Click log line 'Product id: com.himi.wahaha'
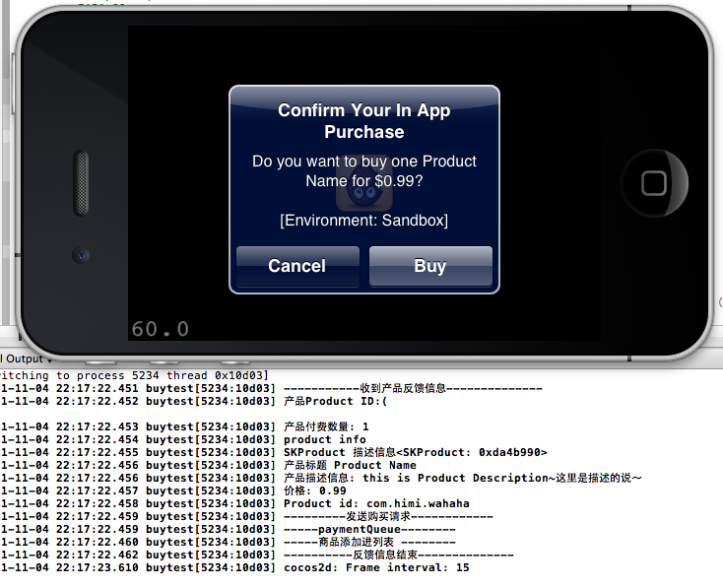Screen dimensions: 723x588 [376, 503]
